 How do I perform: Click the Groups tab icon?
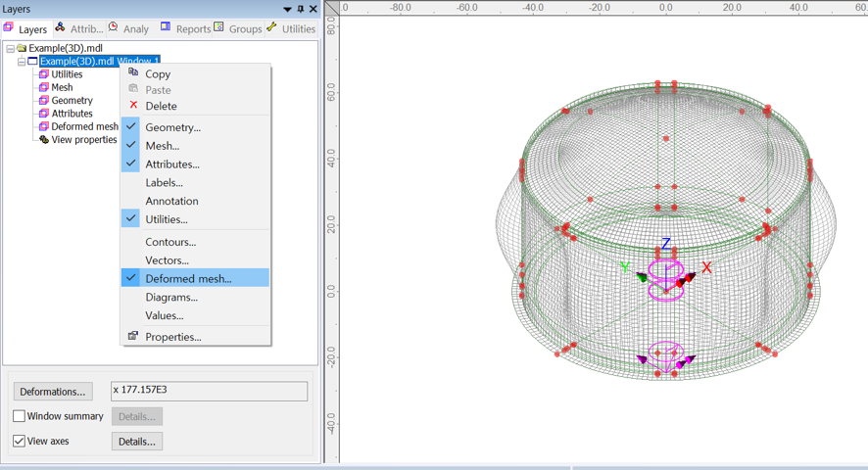pyautogui.click(x=218, y=27)
